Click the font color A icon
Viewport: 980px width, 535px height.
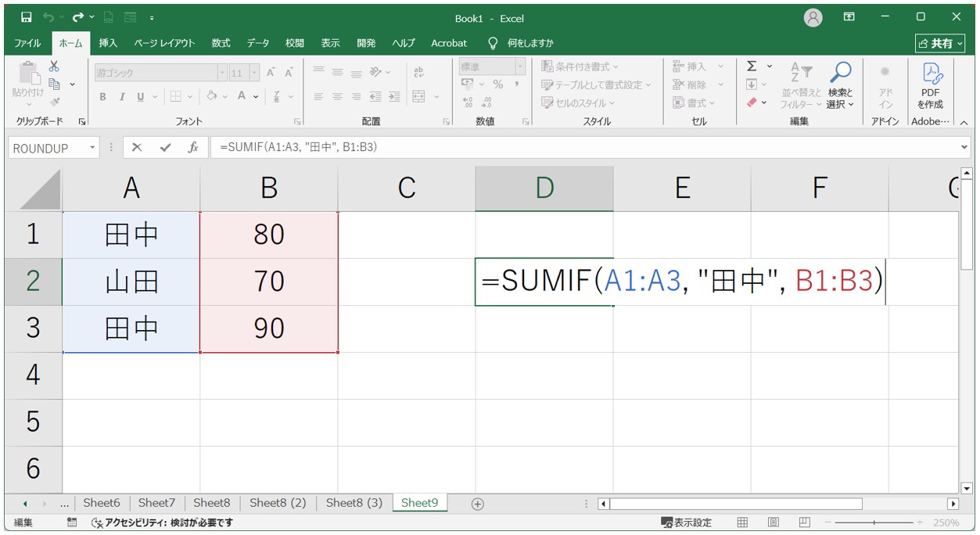(x=242, y=96)
